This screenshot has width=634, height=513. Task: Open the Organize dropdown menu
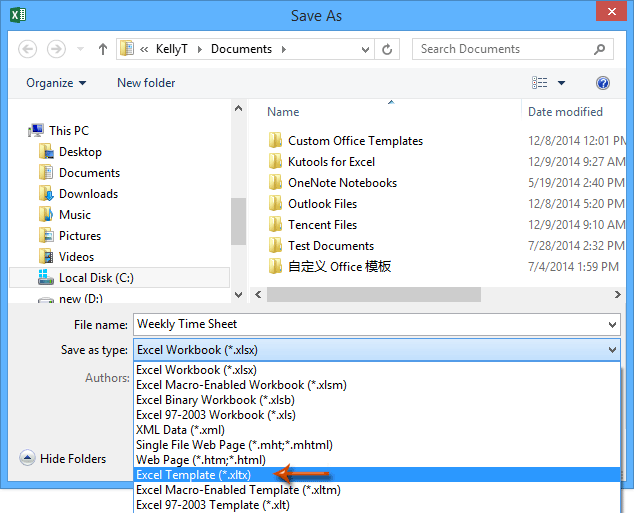[56, 83]
